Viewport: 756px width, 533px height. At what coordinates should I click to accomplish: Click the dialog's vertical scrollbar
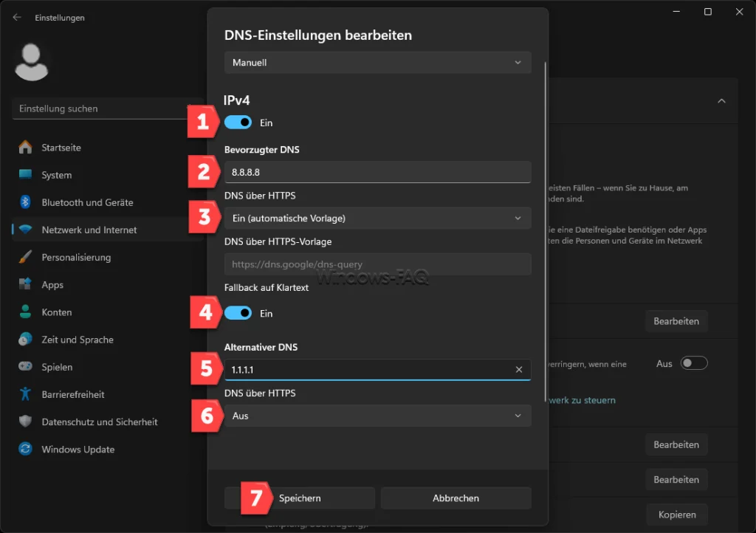[x=546, y=231]
